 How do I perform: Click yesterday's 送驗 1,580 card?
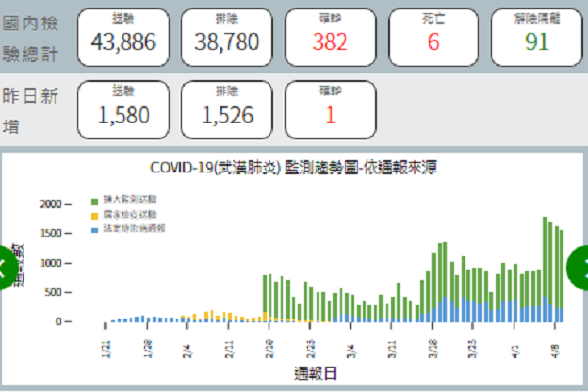coord(123,110)
